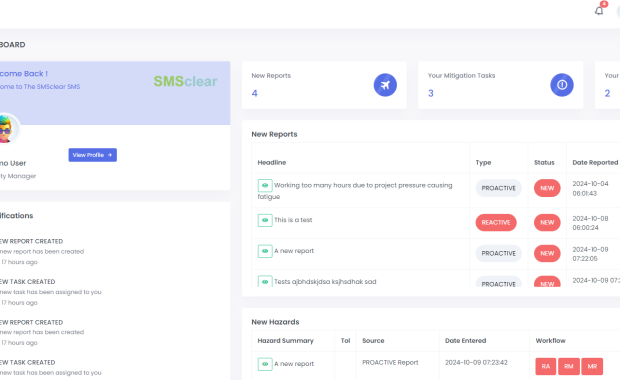Click the Workflow column header

[550, 340]
